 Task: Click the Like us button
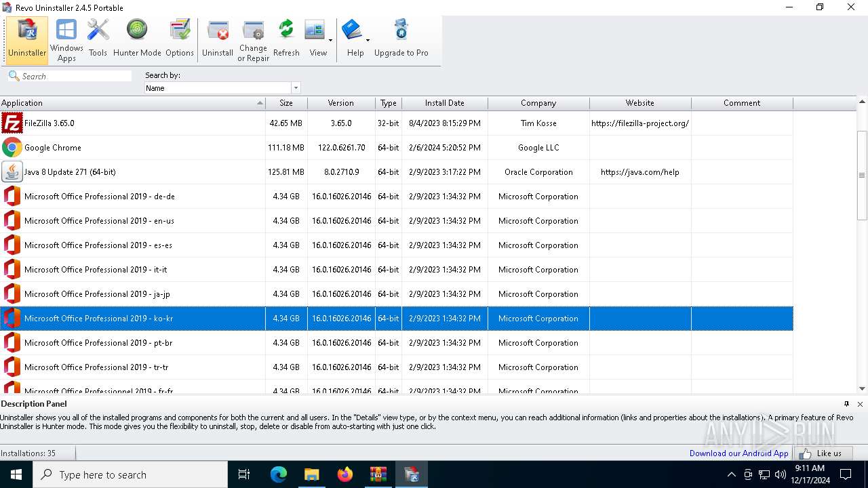pos(823,453)
